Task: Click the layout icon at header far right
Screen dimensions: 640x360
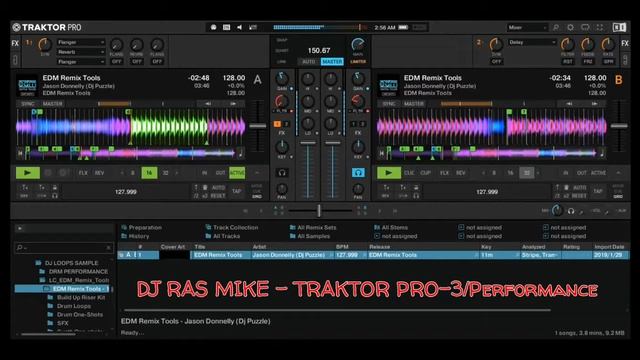Action: tap(619, 27)
